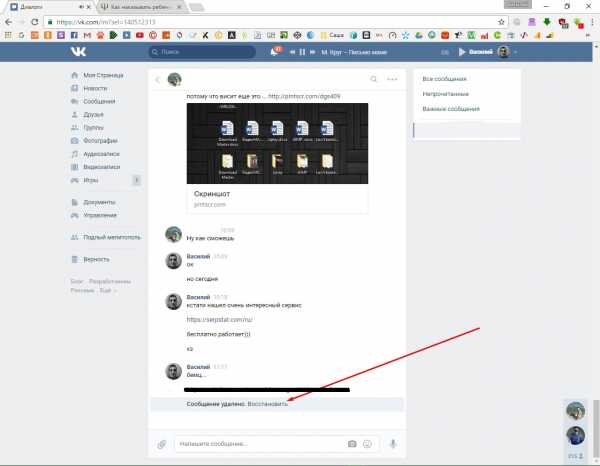600x466 pixels.
Task: Open "Друзья" in the left sidebar
Action: click(x=94, y=115)
